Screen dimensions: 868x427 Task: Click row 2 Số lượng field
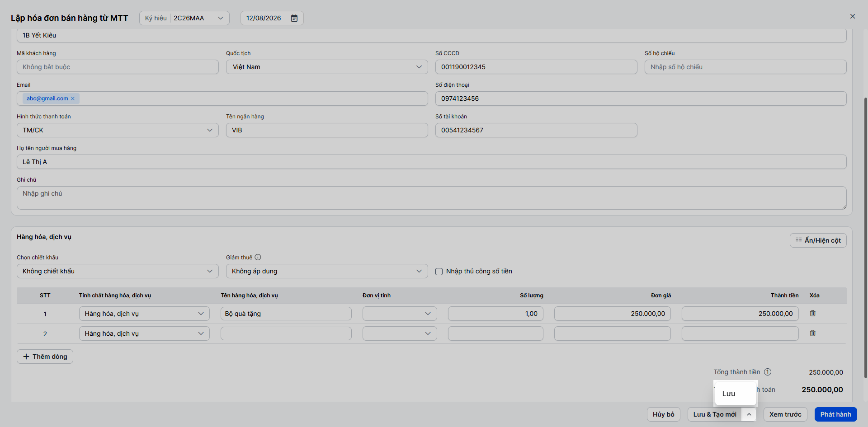495,333
